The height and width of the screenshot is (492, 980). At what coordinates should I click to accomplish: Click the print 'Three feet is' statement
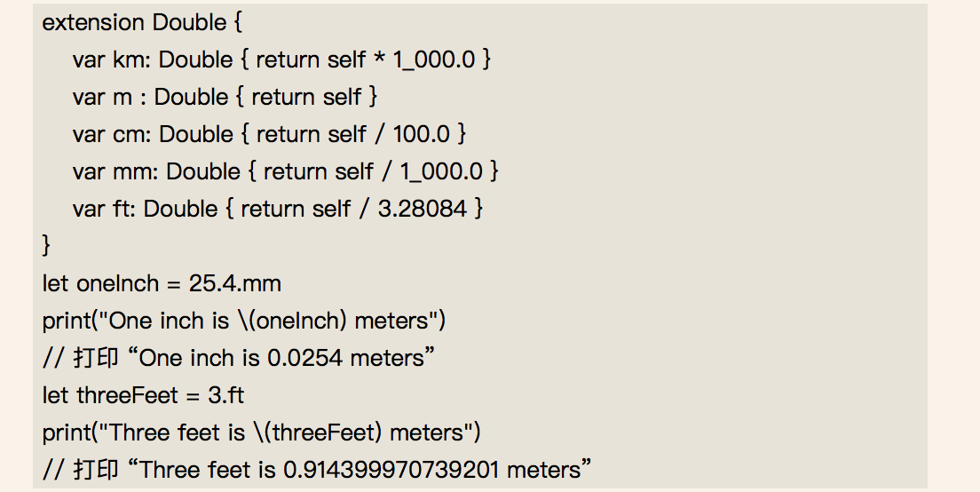tap(261, 432)
